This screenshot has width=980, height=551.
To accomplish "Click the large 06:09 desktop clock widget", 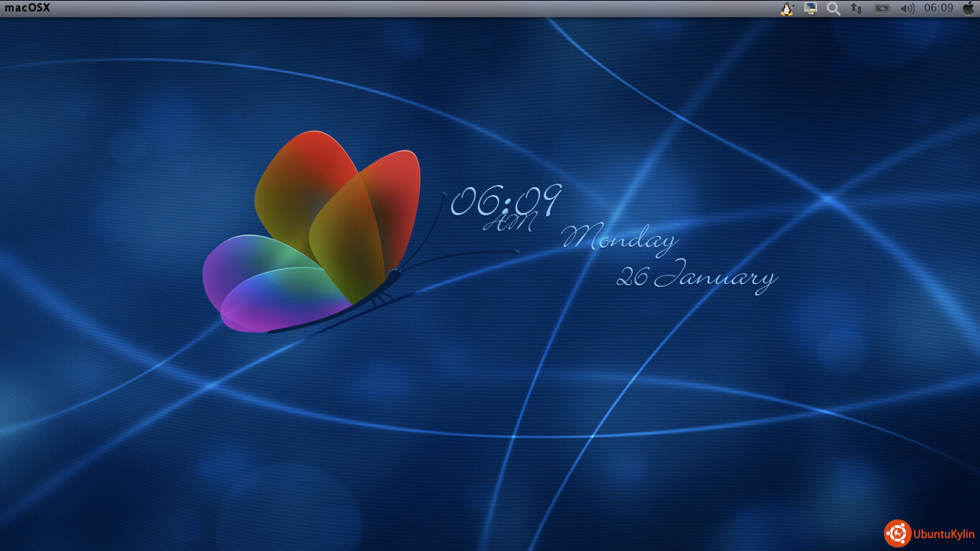I will 506,202.
